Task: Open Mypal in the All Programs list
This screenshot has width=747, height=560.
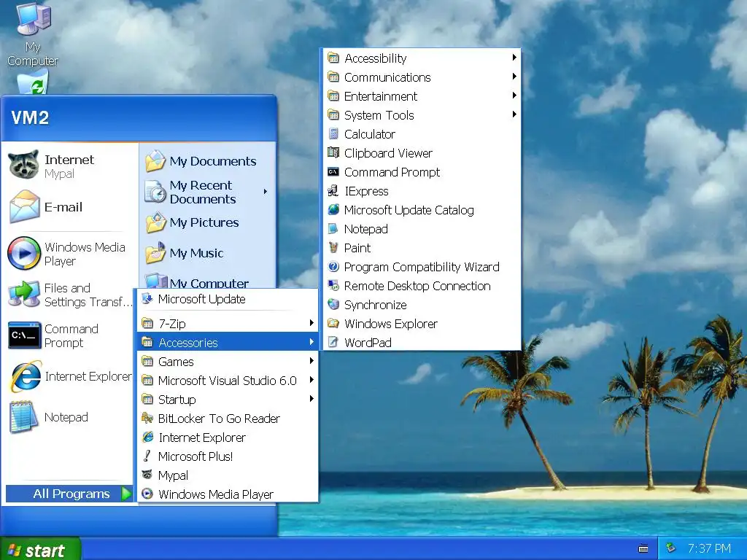Action: [228, 475]
